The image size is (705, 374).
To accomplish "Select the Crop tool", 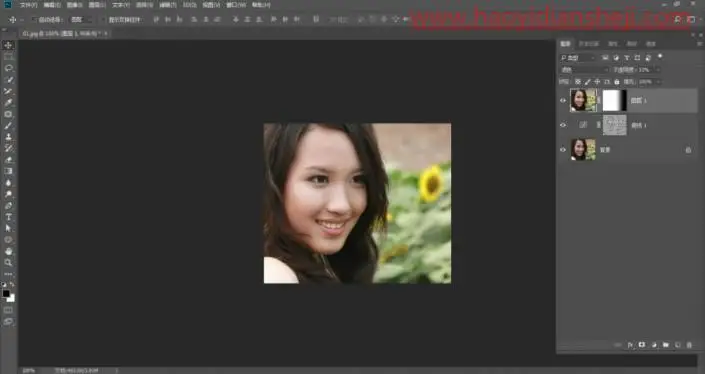I will click(x=8, y=91).
